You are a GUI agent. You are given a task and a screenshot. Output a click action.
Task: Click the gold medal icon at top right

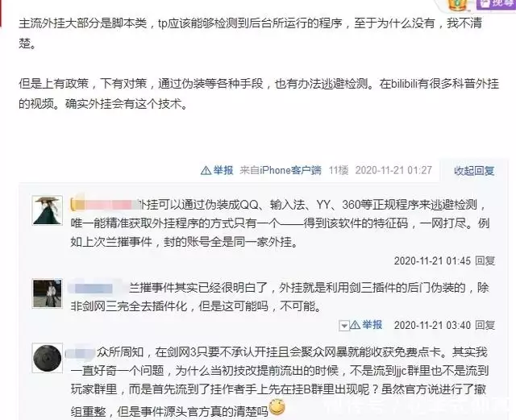pyautogui.click(x=458, y=4)
